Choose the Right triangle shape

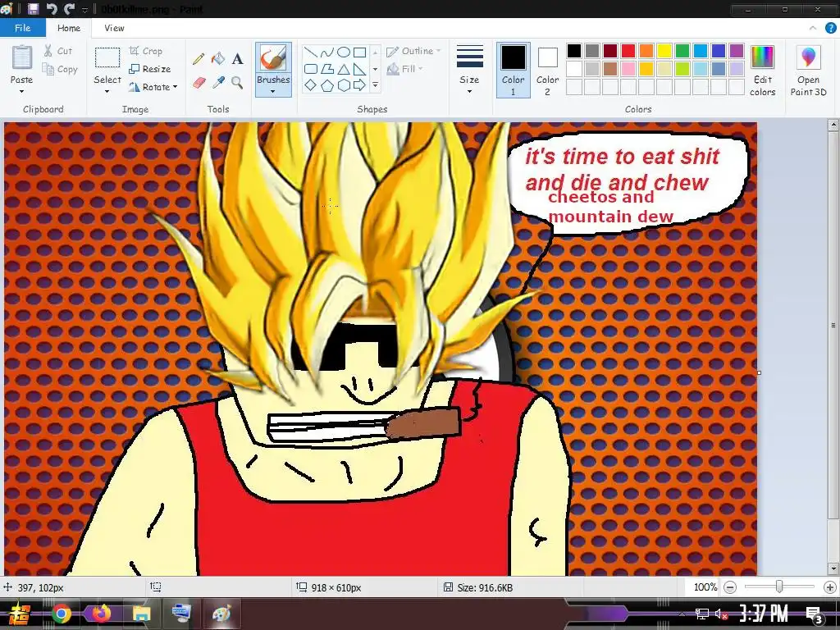pyautogui.click(x=359, y=69)
